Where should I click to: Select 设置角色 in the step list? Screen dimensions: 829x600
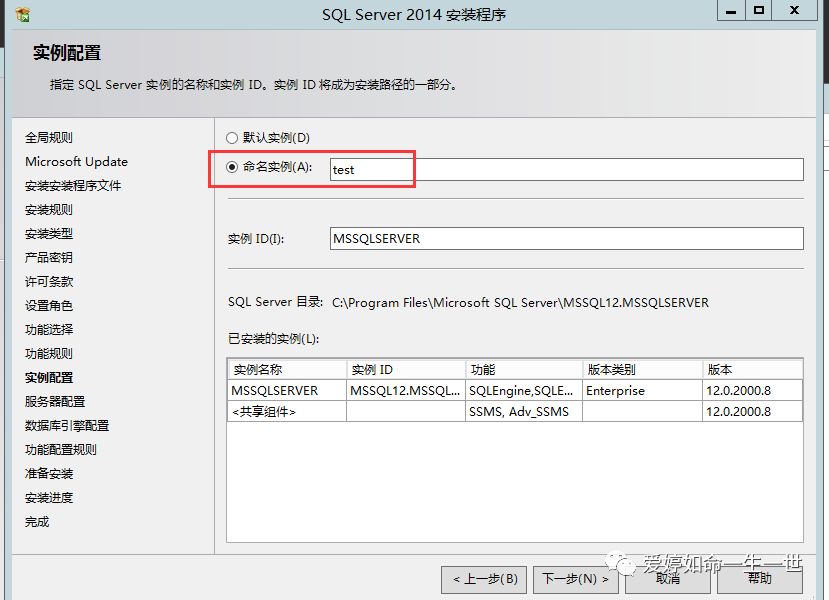click(x=49, y=306)
